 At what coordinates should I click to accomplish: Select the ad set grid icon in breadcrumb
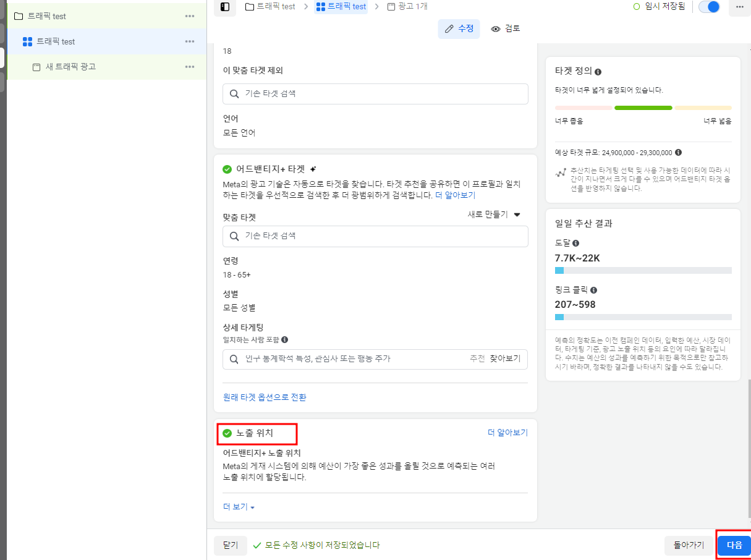tap(321, 7)
